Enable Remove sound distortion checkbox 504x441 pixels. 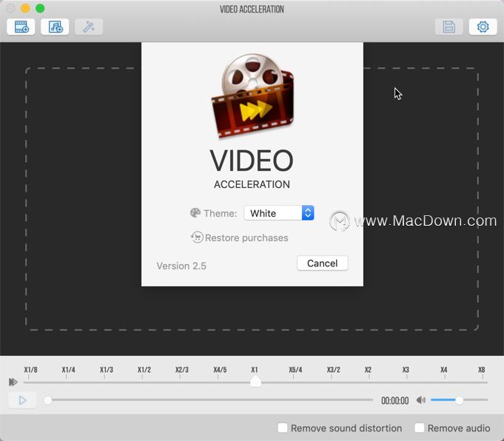(283, 428)
